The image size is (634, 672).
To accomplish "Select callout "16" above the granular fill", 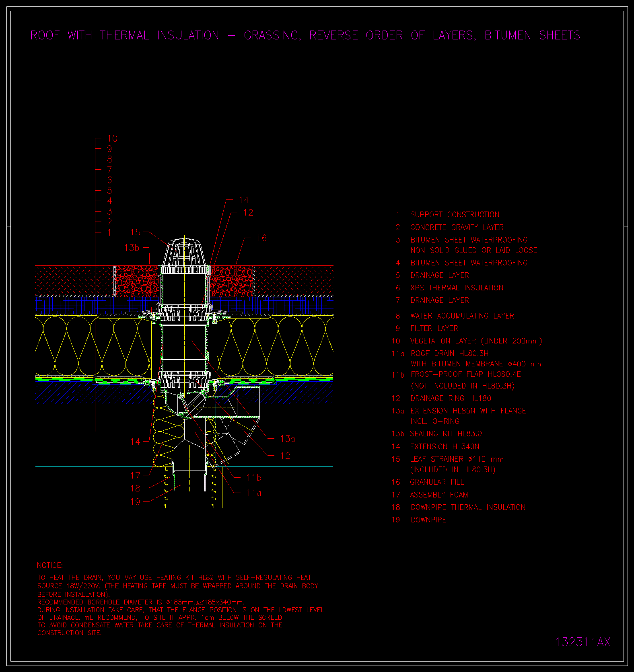I will [261, 238].
